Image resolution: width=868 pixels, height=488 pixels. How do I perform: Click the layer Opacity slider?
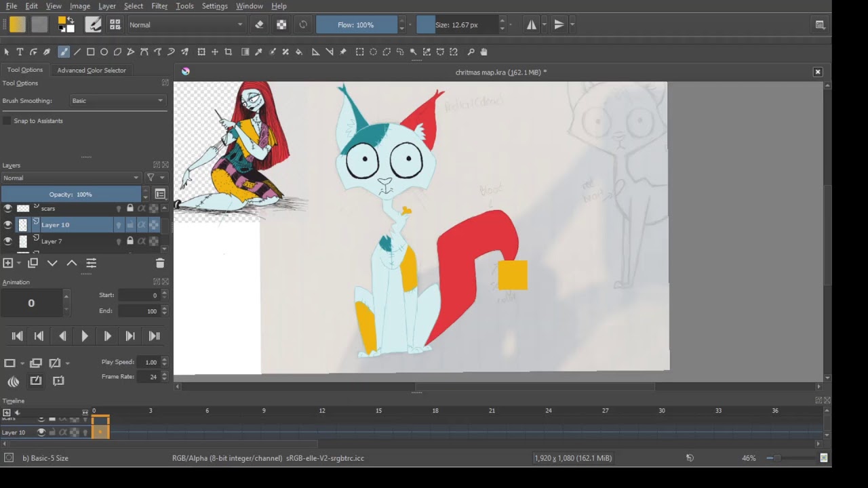tap(71, 195)
